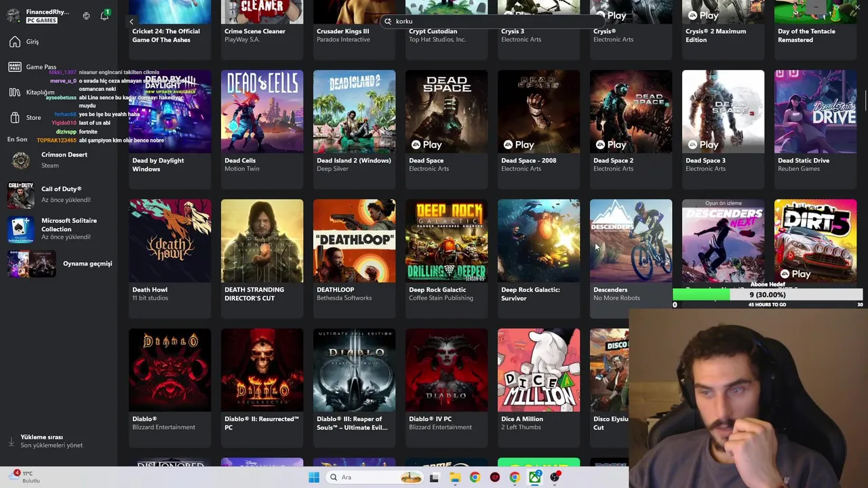Open File Explorer from taskbar

(x=454, y=477)
